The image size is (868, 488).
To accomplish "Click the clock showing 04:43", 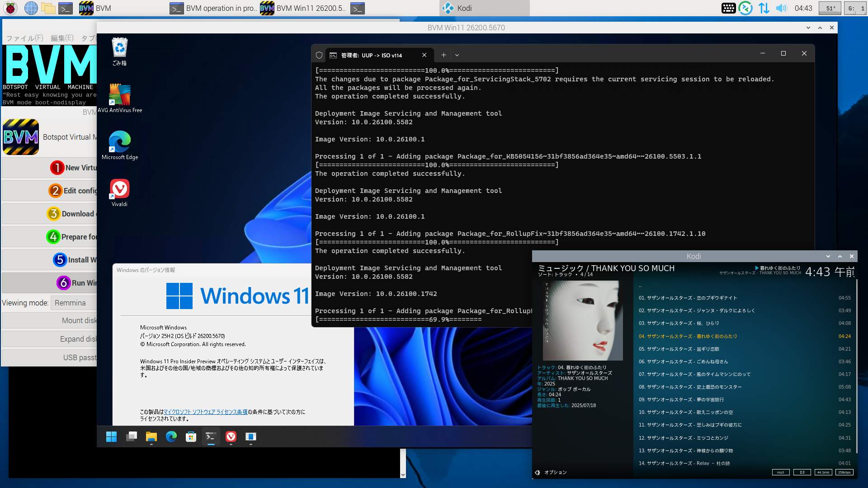I will click(x=803, y=8).
